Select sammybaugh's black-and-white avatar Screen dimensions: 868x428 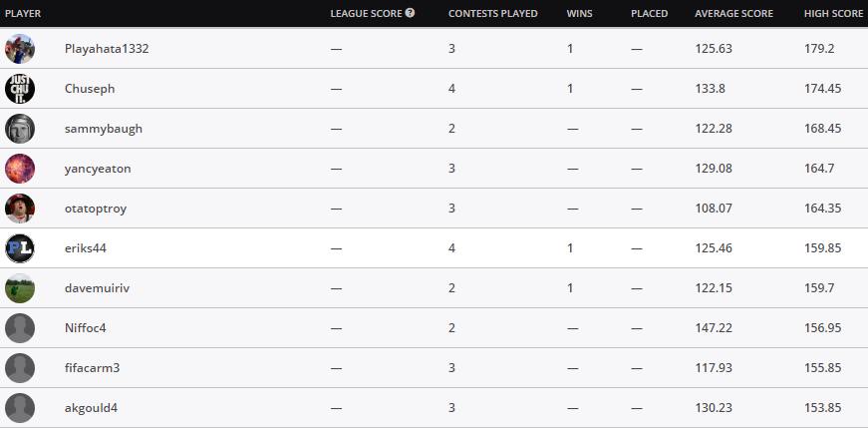[x=20, y=129]
